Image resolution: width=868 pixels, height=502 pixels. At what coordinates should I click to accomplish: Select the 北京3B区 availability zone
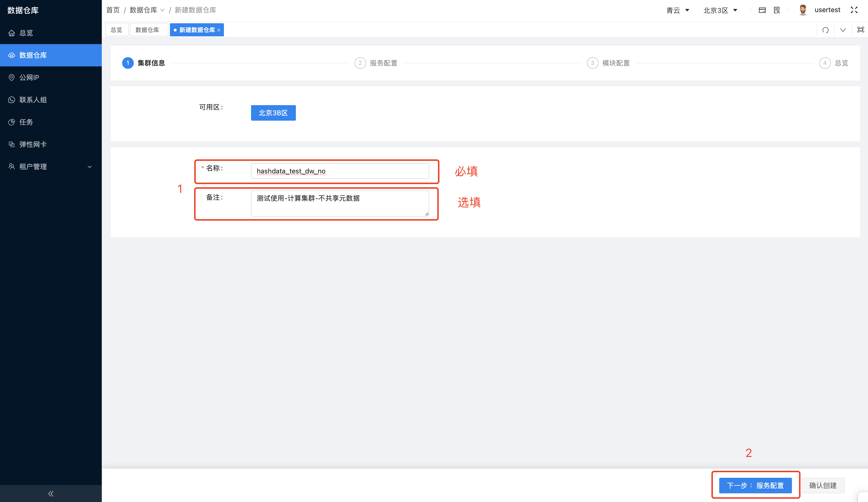coord(273,113)
